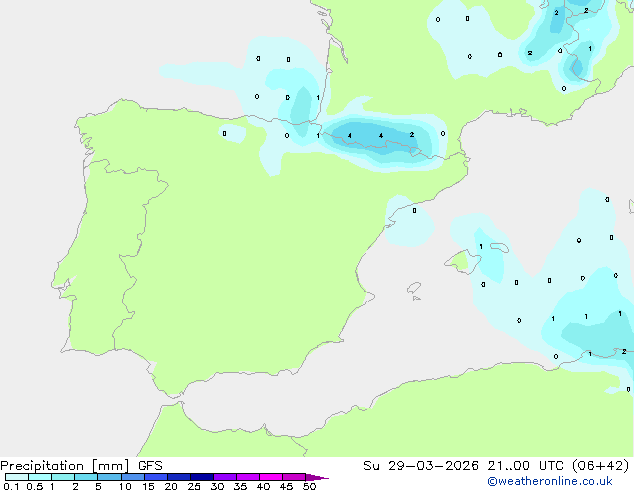Click the 'Su 29-03-2026 21..00 UTC' forecast time text
The image size is (634, 490).
[x=464, y=466]
